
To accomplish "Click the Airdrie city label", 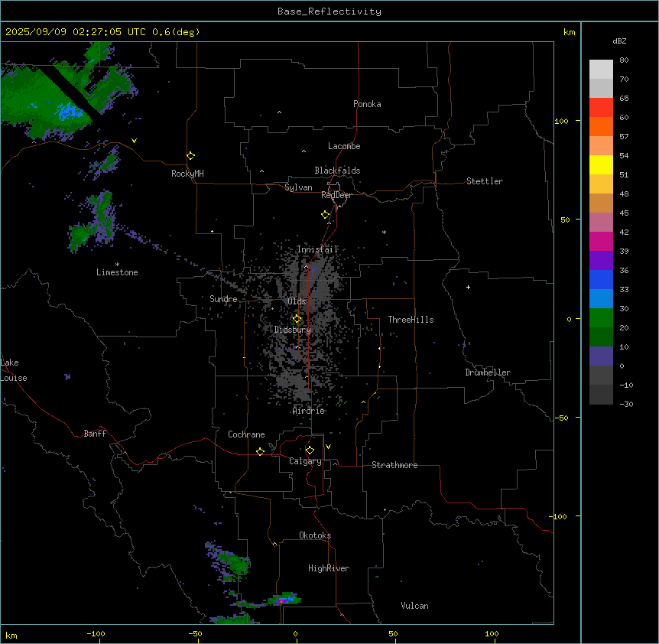I will pyautogui.click(x=309, y=411).
